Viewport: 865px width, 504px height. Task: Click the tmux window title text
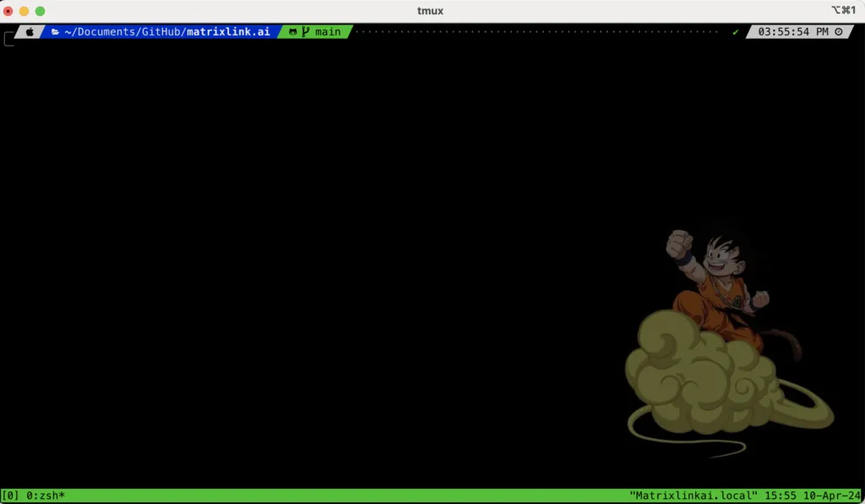point(431,11)
